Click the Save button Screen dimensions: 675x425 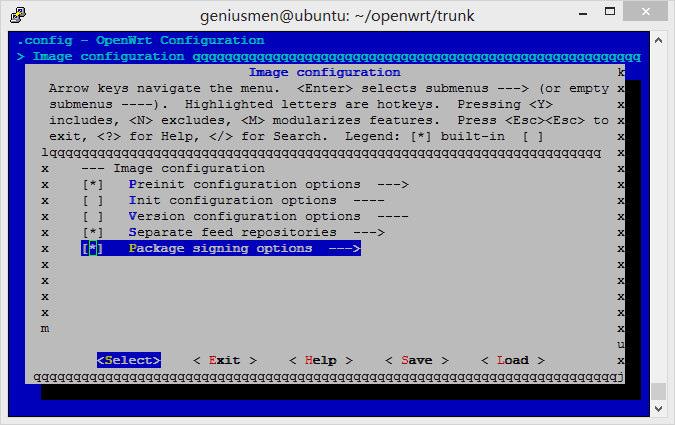pos(417,360)
